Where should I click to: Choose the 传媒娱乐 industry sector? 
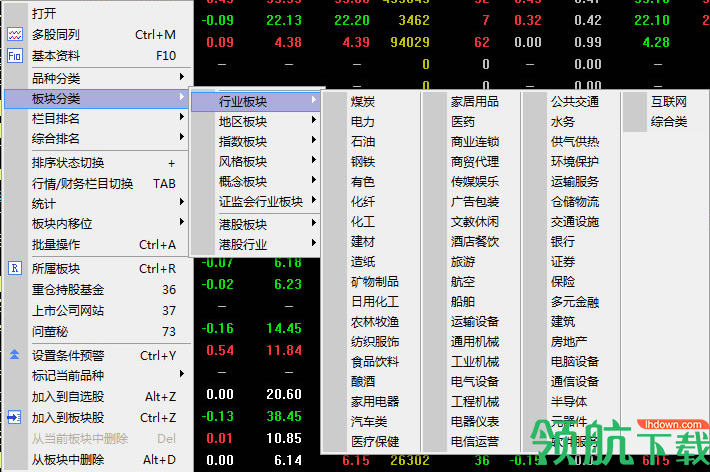[x=475, y=181]
